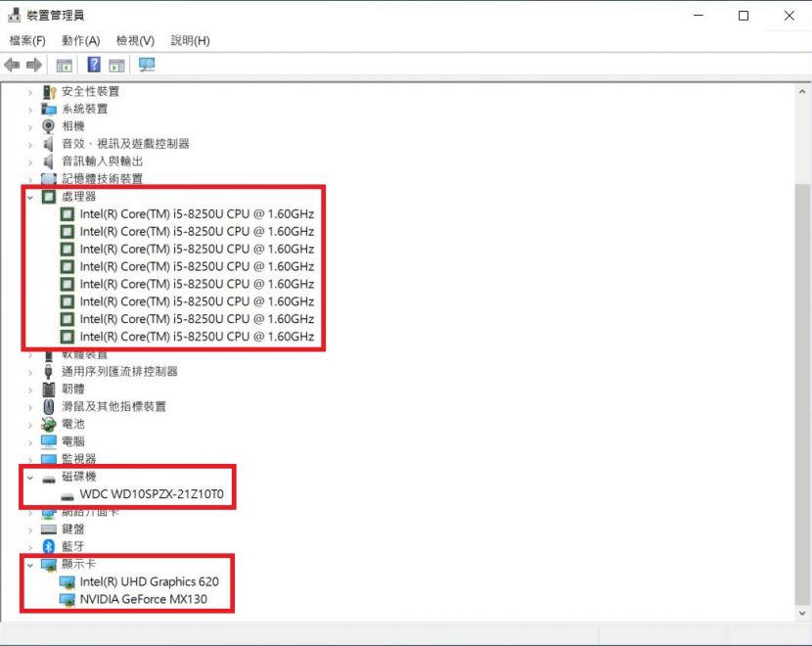
Task: Toggle the action pane toolbar icon
Action: 116,66
